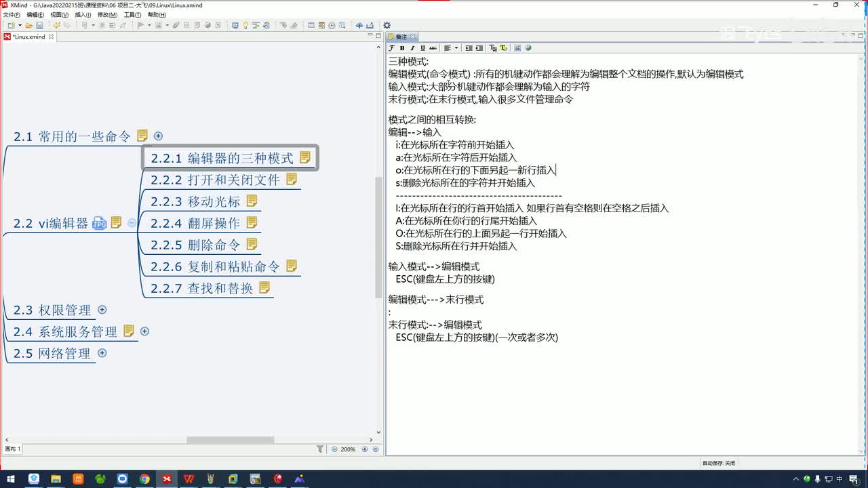
Task: Click the 200% zoom level value
Action: 348,449
